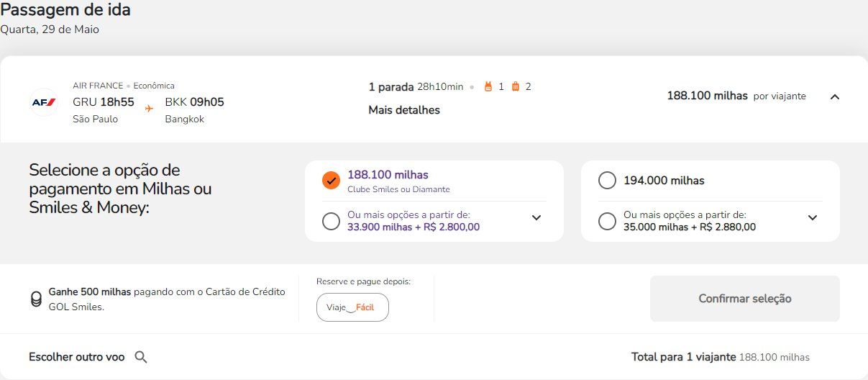868x380 pixels.
Task: Click the checked suitcase baggage icon
Action: click(516, 86)
